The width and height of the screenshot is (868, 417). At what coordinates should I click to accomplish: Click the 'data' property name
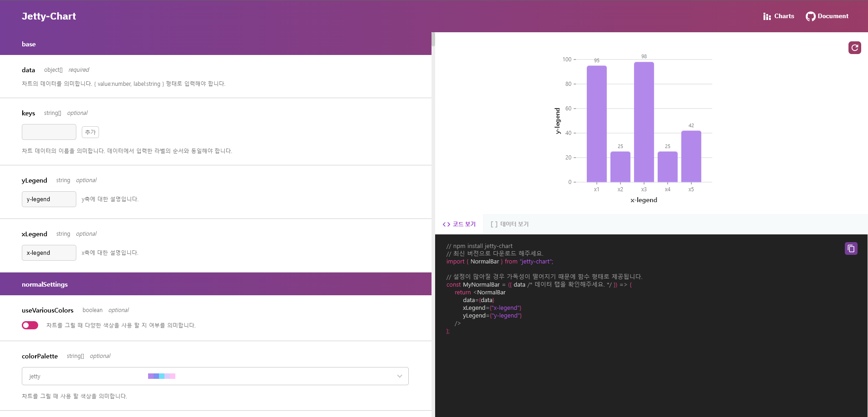pyautogui.click(x=28, y=70)
